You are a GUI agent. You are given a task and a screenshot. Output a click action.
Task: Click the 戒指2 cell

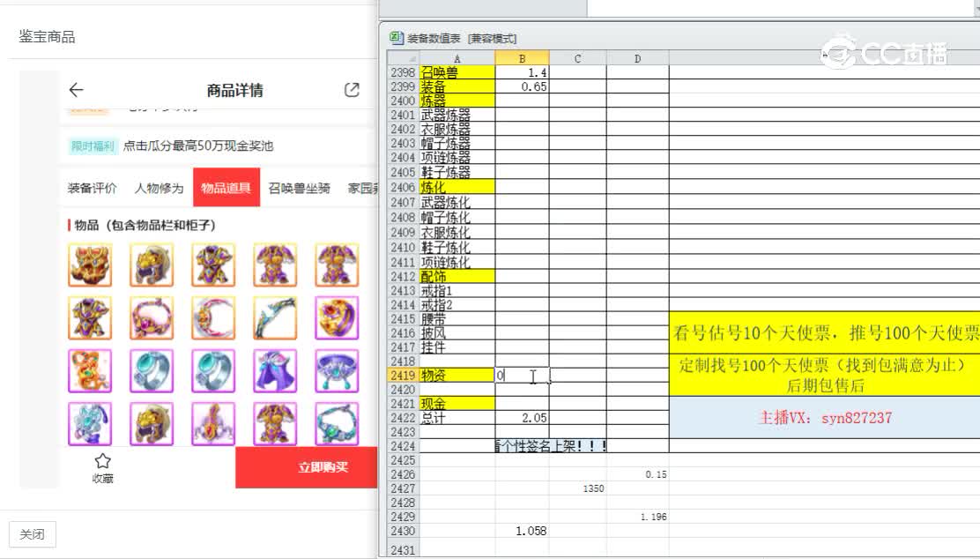(x=457, y=305)
